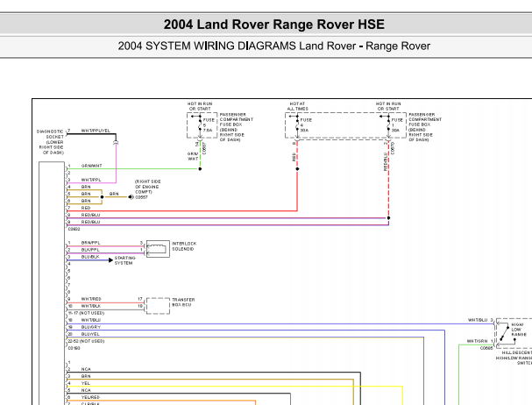This screenshot has height=405, width=532.
Task: Click the "INTERLOCK SOLENOID" label
Action: [184, 246]
